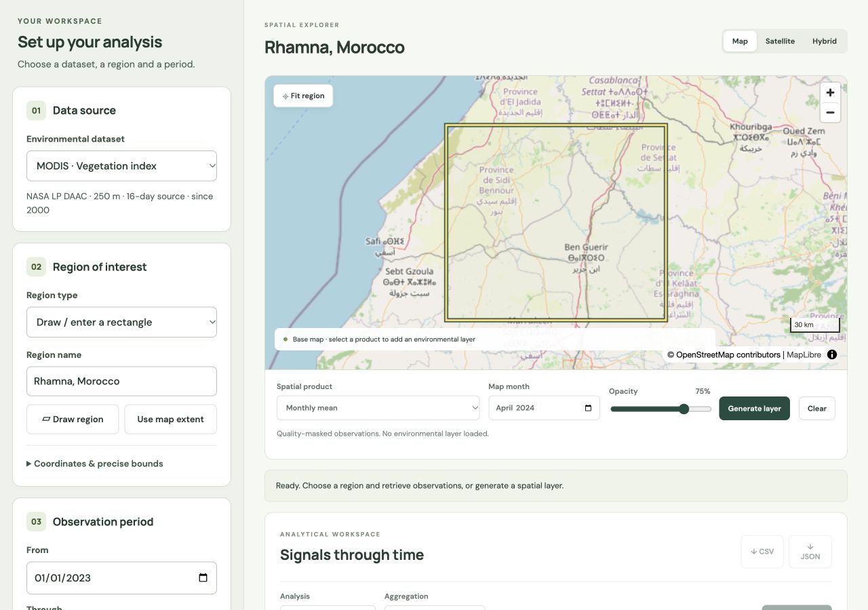Open the MapLibre link
The width and height of the screenshot is (868, 610).
tap(804, 354)
